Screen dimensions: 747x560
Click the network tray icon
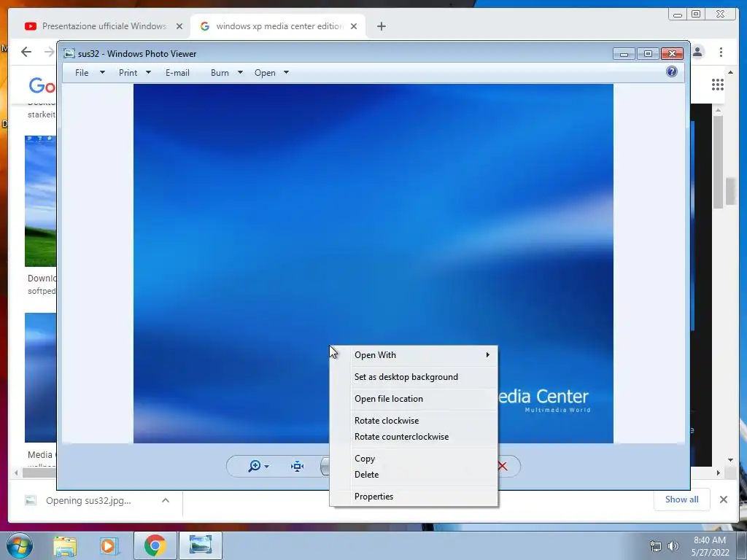pyautogui.click(x=656, y=546)
